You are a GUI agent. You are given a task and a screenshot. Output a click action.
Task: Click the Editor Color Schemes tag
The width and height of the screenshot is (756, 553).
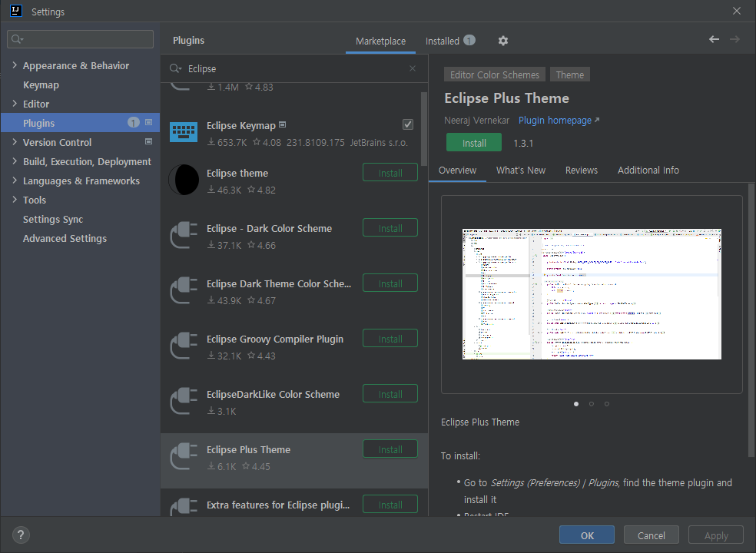(495, 75)
